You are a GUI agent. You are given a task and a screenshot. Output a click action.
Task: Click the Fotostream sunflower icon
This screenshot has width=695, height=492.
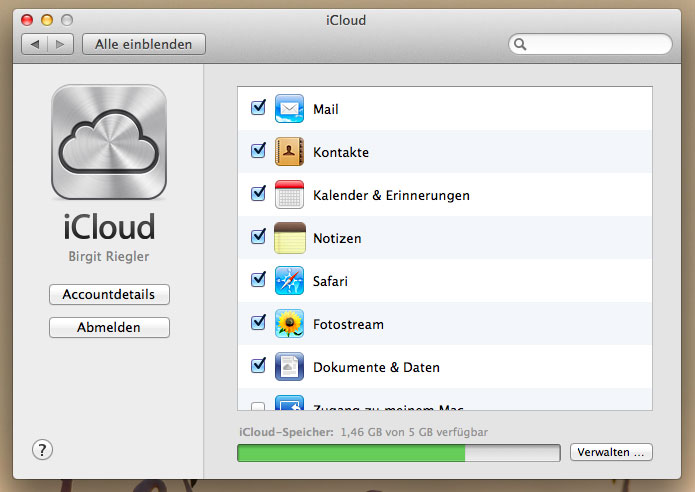click(289, 323)
